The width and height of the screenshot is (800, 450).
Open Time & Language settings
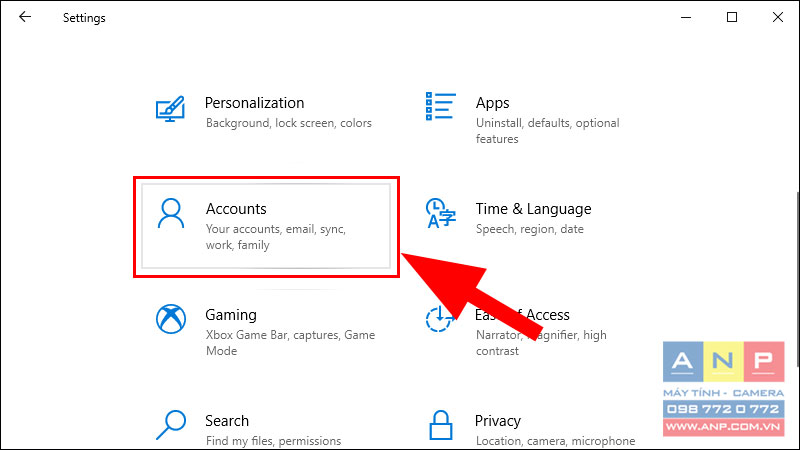[x=533, y=209]
